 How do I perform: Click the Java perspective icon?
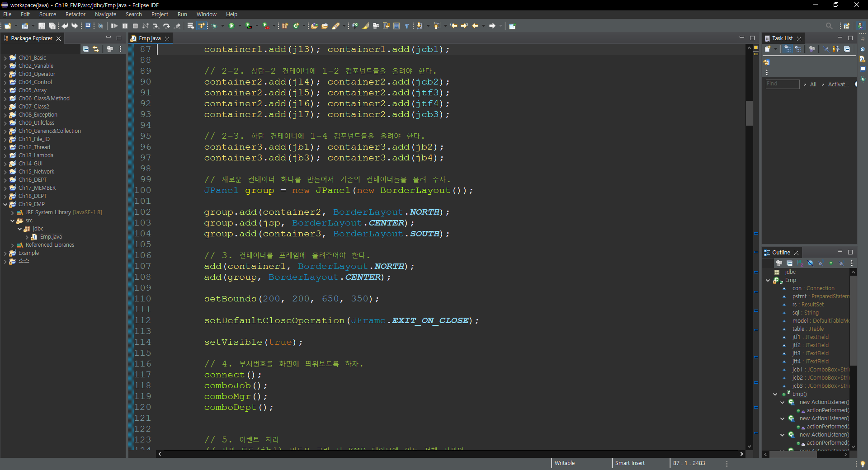point(860,26)
